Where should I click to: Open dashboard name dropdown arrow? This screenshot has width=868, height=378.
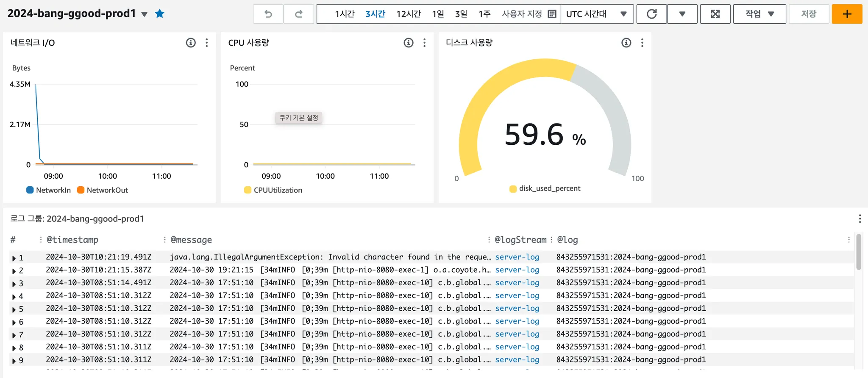(144, 14)
